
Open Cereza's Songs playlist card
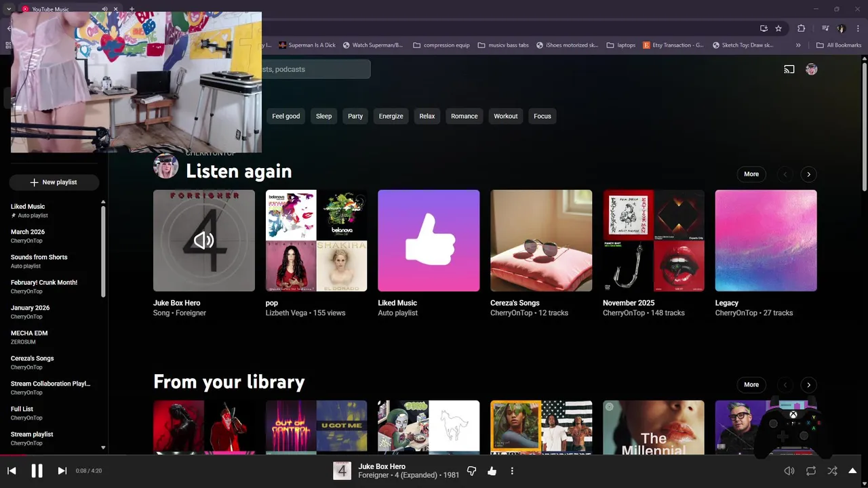(x=541, y=241)
